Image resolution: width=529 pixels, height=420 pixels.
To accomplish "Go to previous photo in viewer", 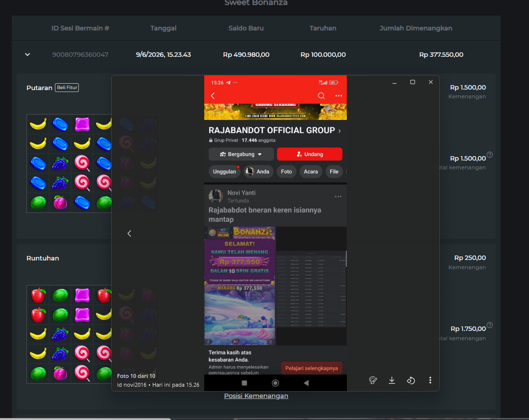I will [129, 233].
